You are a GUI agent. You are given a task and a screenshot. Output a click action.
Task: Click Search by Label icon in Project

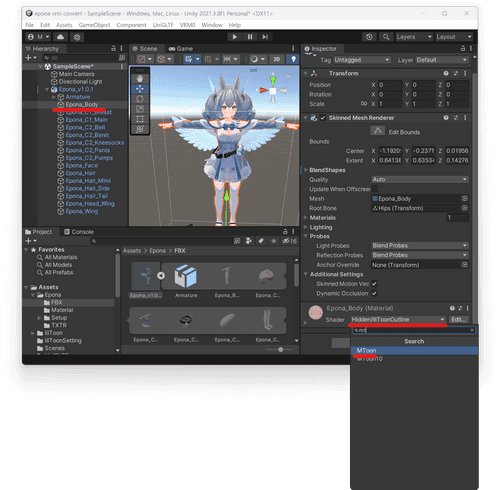tap(261, 241)
